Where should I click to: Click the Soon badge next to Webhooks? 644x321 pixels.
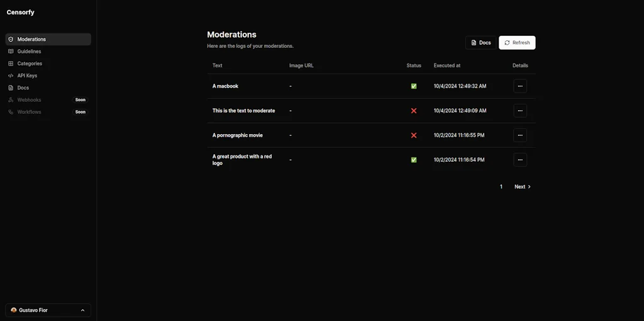[80, 100]
